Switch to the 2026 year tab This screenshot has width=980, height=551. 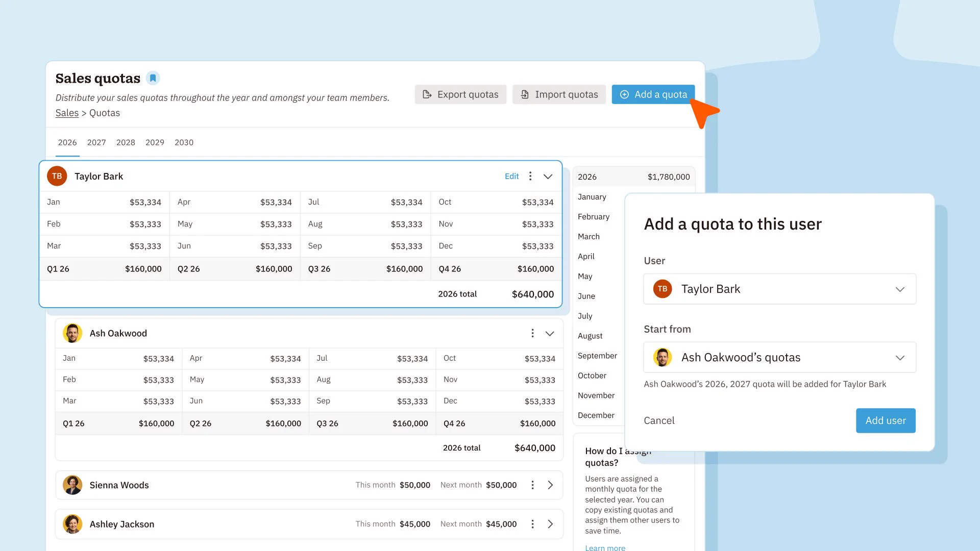point(67,142)
